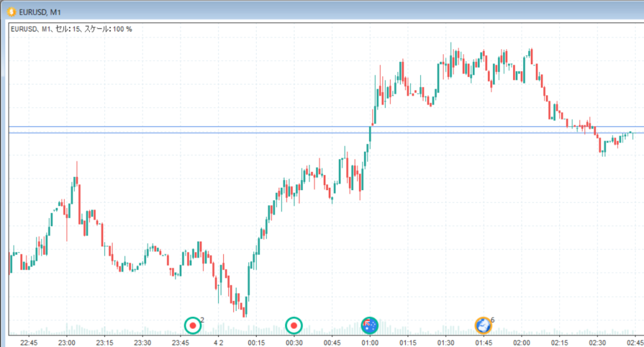Click the 01:15 time axis label
Screen dimensions: 644x347
point(408,343)
